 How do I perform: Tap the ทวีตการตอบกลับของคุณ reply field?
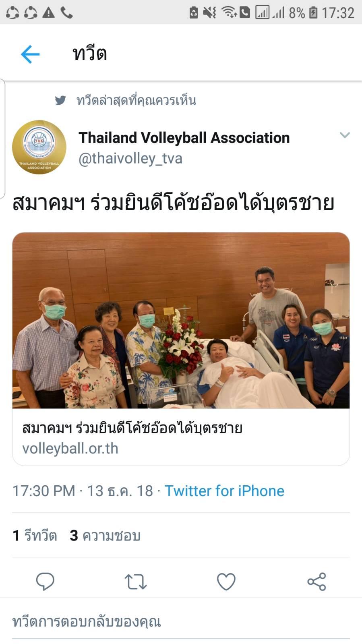click(x=181, y=622)
